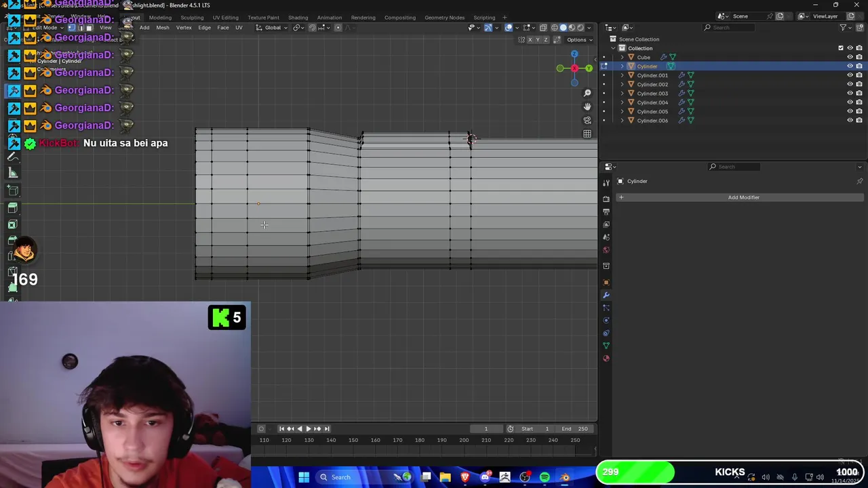868x488 pixels.
Task: Hide Cylinder.006 with its eye icon
Action: coord(850,121)
